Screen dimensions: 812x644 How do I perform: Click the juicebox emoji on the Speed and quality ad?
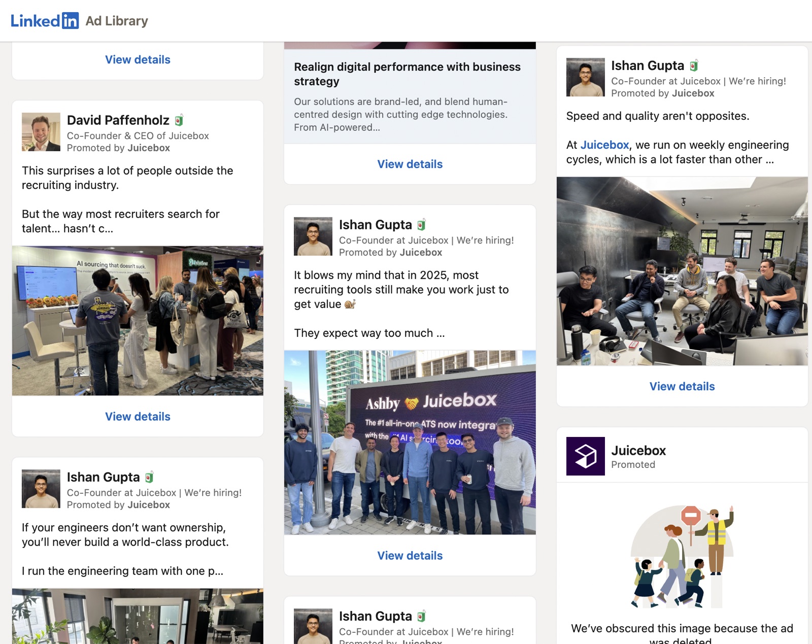coord(694,65)
